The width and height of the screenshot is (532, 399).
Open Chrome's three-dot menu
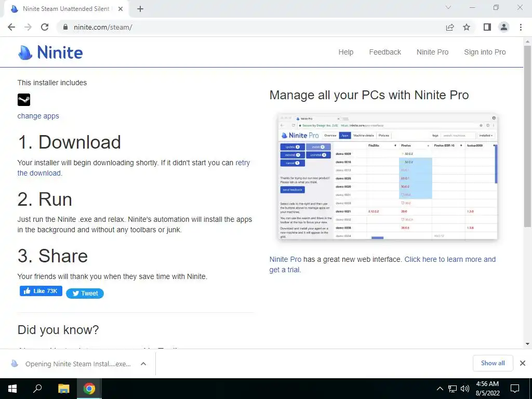[521, 27]
